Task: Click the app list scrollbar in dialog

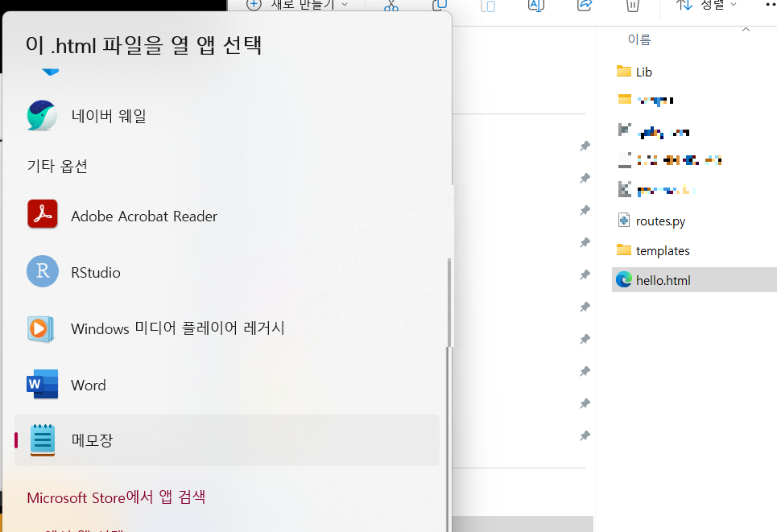Action: point(449,302)
